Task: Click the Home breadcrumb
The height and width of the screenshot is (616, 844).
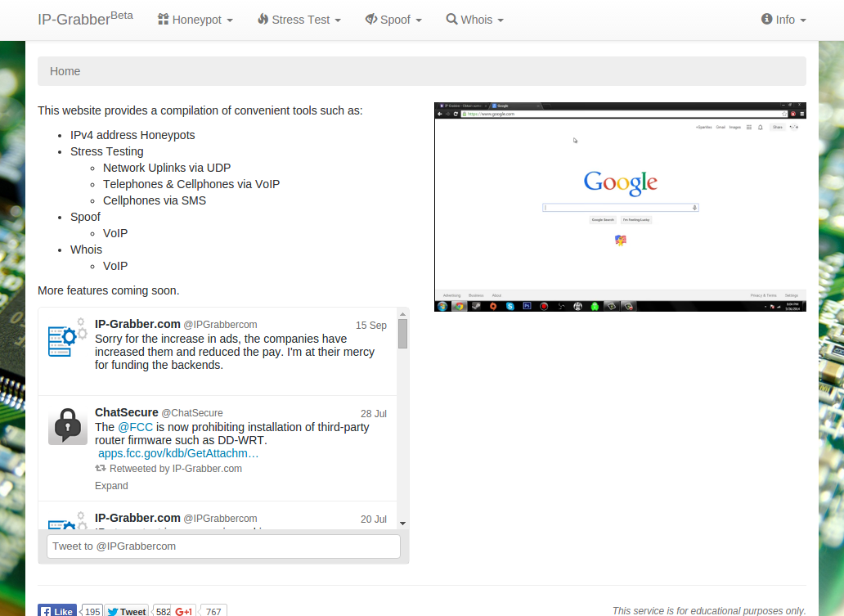Action: 65,71
